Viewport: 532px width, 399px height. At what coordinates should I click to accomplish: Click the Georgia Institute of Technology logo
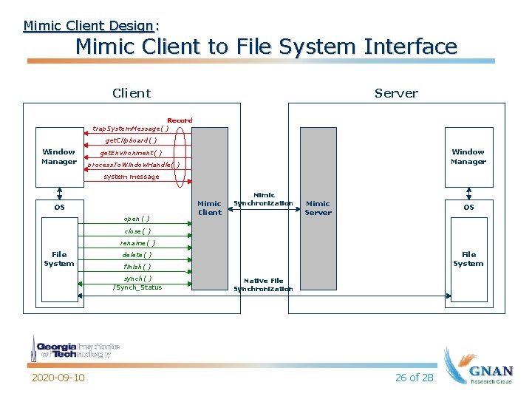tap(75, 349)
